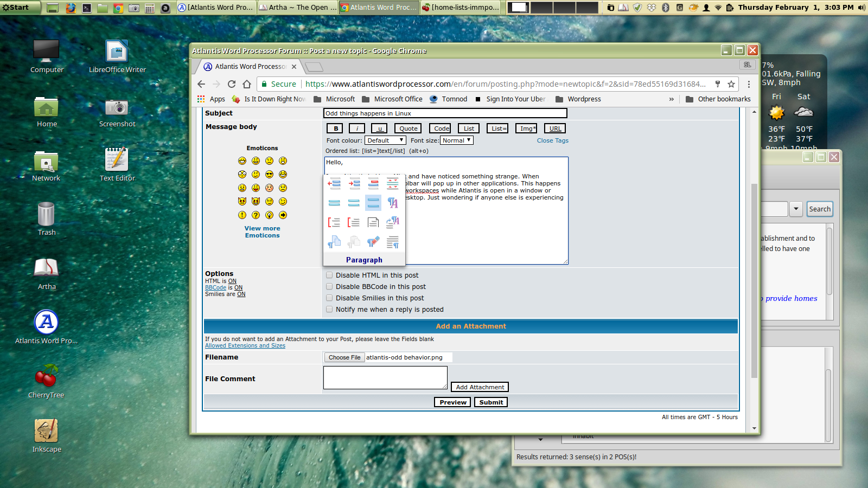
Task: Click the clear paragraph formatting eraser icon
Action: coord(373,242)
